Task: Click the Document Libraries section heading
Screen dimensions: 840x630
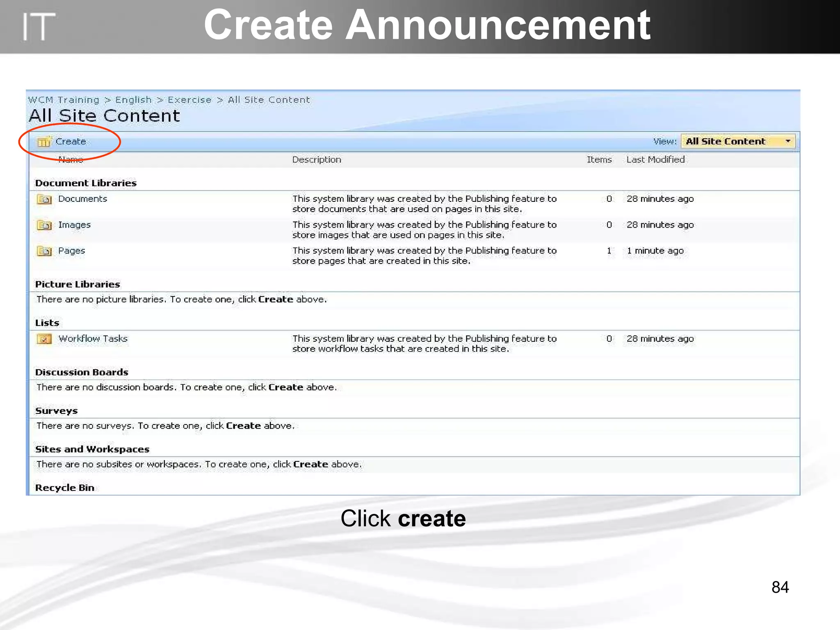Action: pyautogui.click(x=86, y=183)
